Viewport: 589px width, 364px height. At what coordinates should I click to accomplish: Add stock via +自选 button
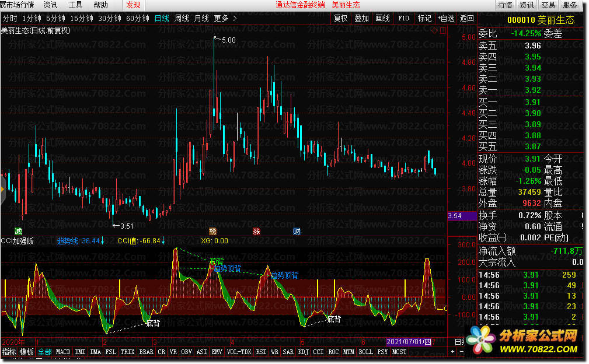pos(446,18)
